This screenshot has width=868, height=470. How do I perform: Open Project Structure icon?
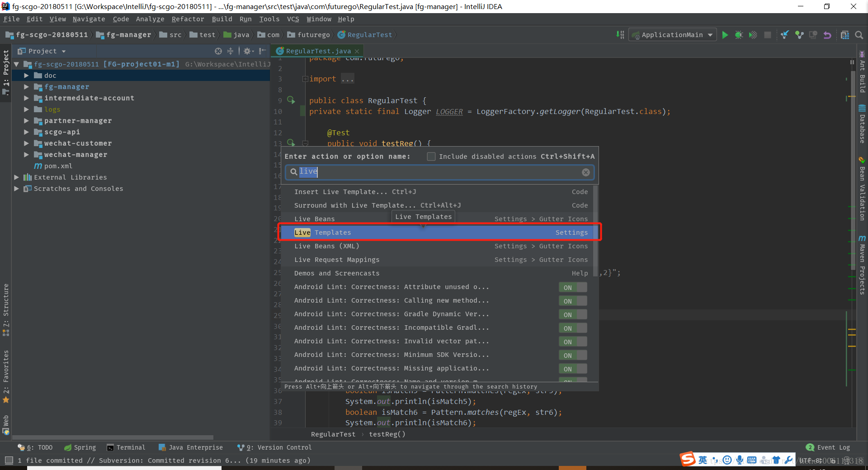click(x=845, y=35)
